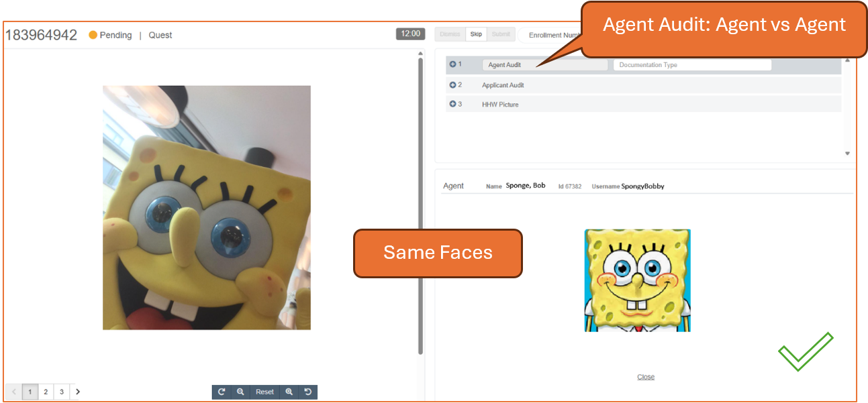
Task: Open page 3 of the document
Action: coord(61,392)
